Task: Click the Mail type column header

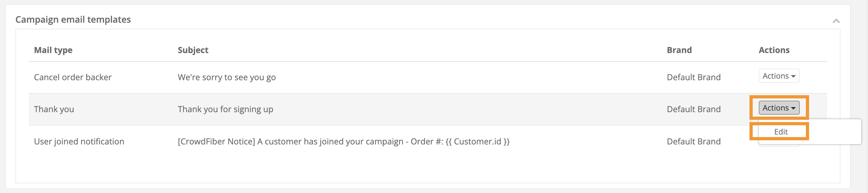Action: click(53, 50)
